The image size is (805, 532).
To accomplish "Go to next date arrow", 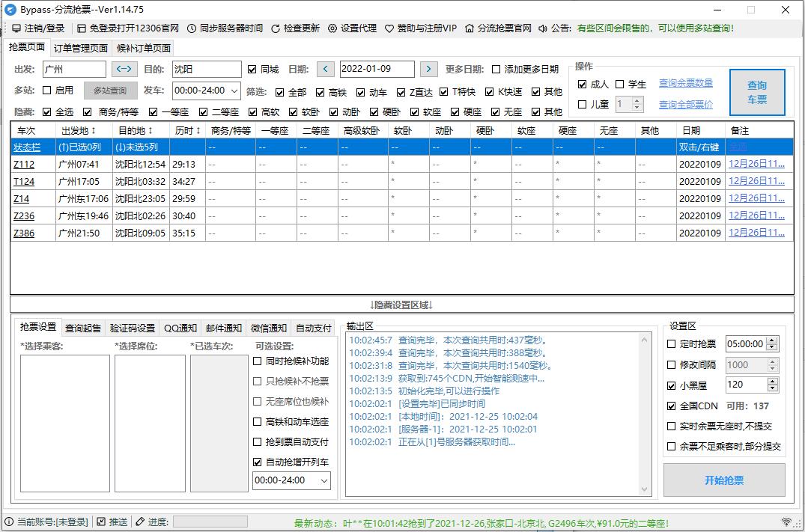I will [x=428, y=69].
